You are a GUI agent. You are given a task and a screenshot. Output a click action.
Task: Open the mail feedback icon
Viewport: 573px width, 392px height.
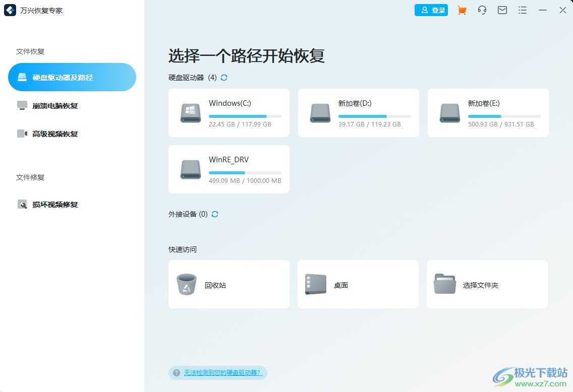502,10
